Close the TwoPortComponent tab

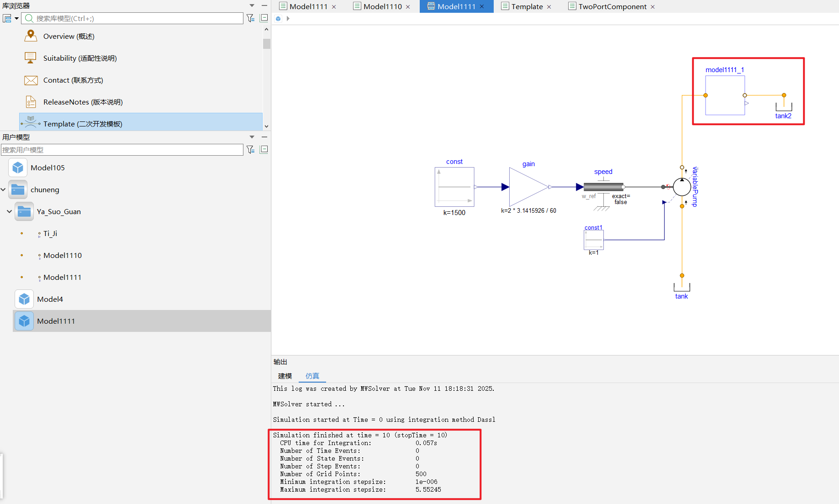point(653,7)
